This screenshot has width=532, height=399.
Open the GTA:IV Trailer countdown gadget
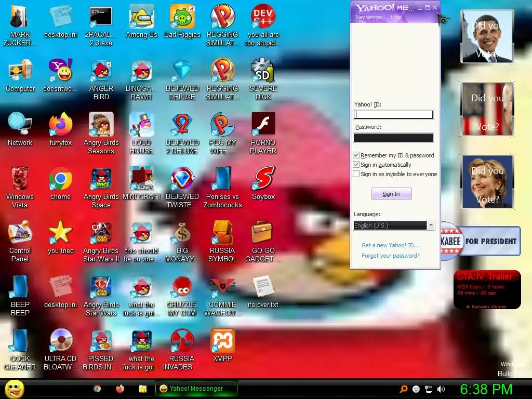(487, 290)
